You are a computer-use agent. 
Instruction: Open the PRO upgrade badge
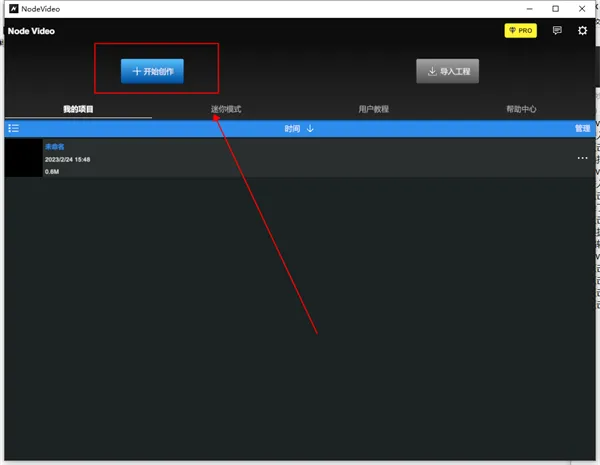pyautogui.click(x=520, y=31)
